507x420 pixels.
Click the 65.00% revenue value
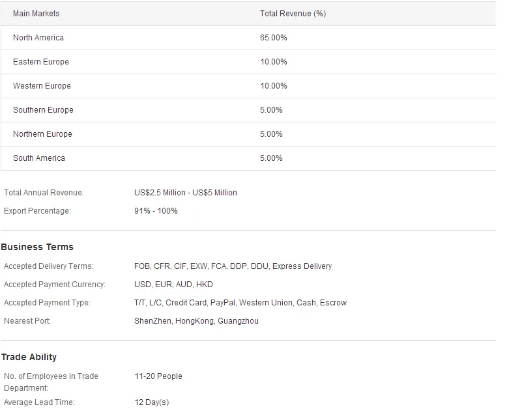pos(273,38)
